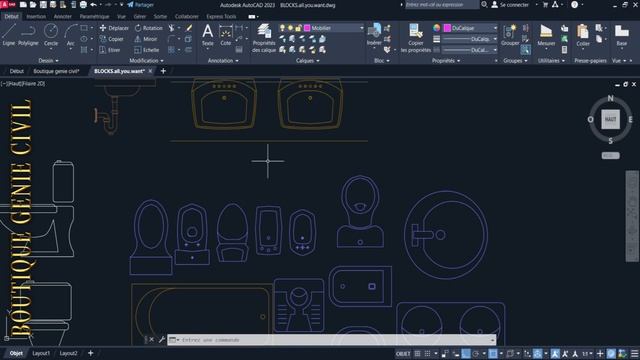This screenshot has height=360, width=640.
Task: Toggle the OBJET model space button
Action: pos(402,353)
